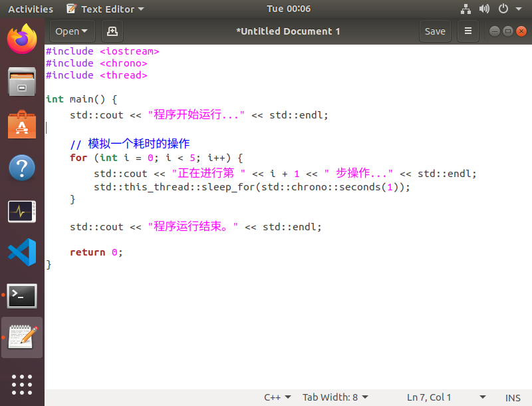Open the Help icon in dock
Viewport: 532px width, 406px height.
[x=22, y=168]
